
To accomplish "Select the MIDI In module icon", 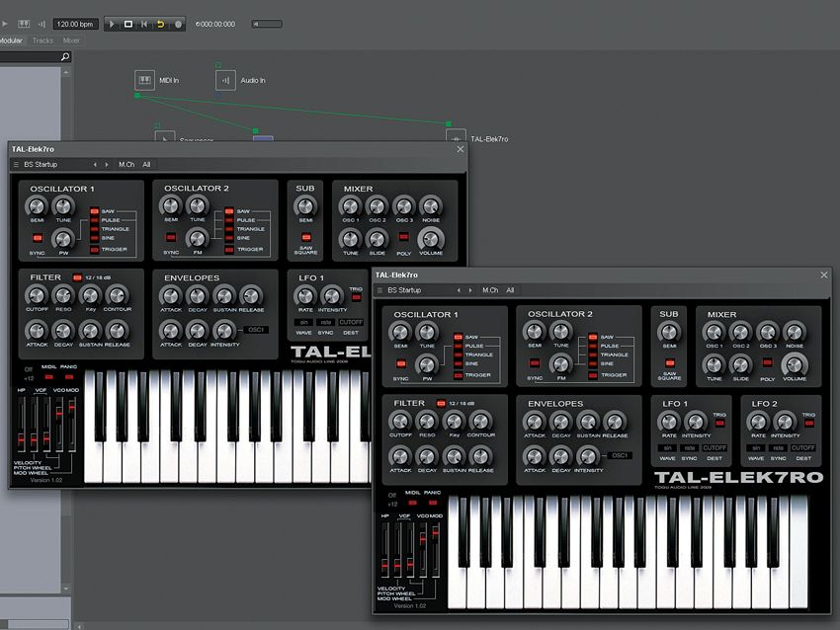I will pyautogui.click(x=144, y=80).
